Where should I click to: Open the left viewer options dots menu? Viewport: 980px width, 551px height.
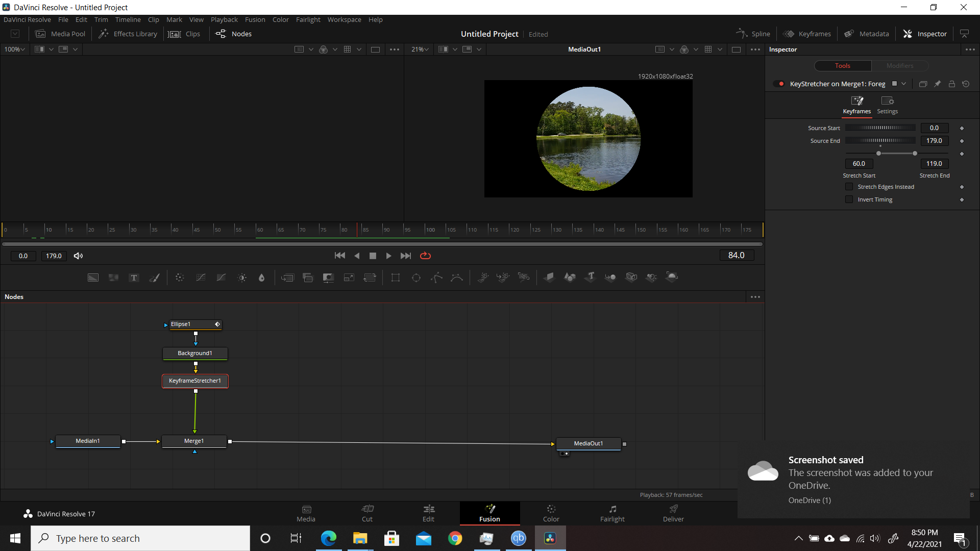coord(395,49)
